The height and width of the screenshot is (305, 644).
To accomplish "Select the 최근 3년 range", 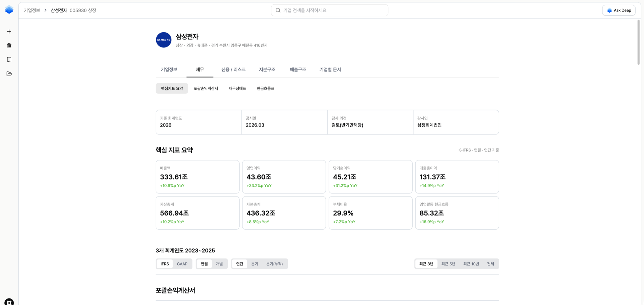I will point(426,264).
